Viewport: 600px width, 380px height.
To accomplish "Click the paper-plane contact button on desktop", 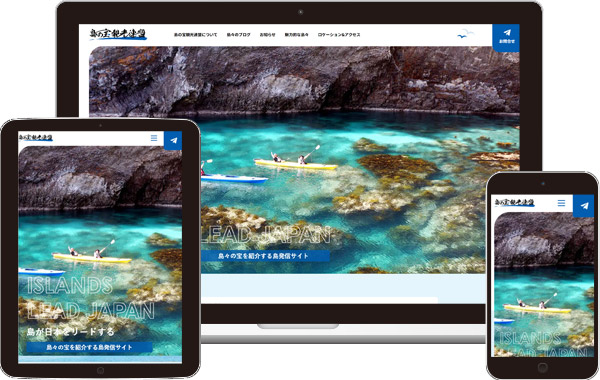I will click(x=506, y=37).
